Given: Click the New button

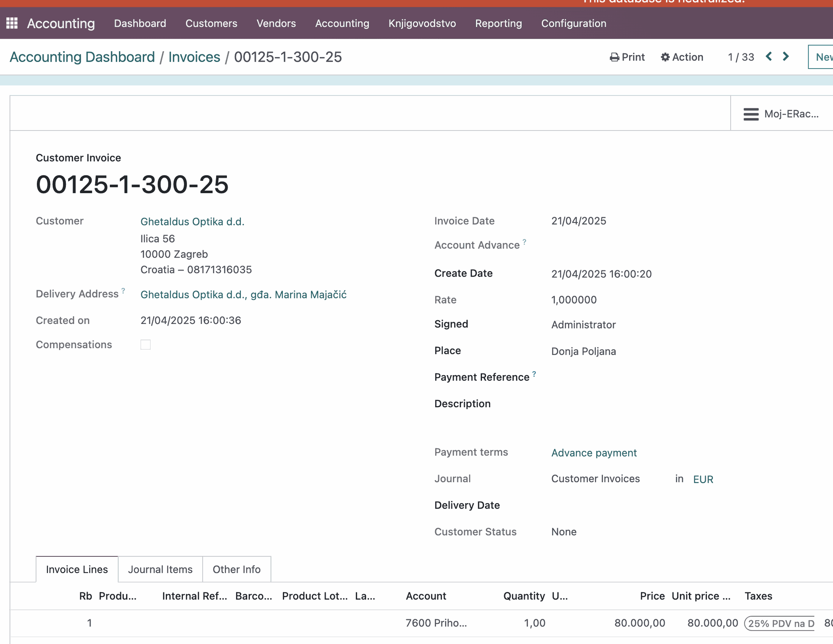Looking at the screenshot, I should click(x=822, y=57).
